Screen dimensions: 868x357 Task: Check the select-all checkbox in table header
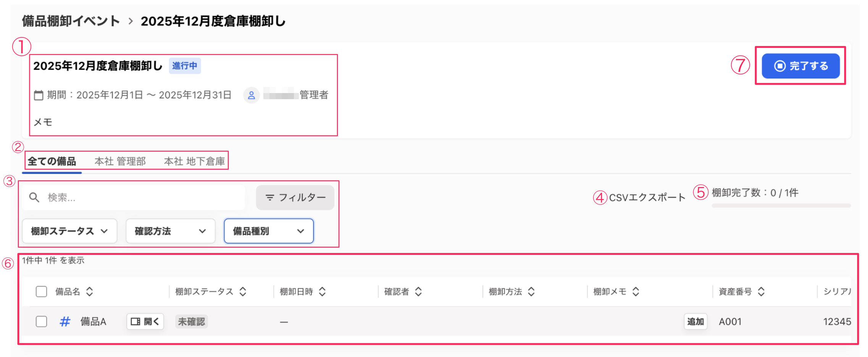pos(41,291)
